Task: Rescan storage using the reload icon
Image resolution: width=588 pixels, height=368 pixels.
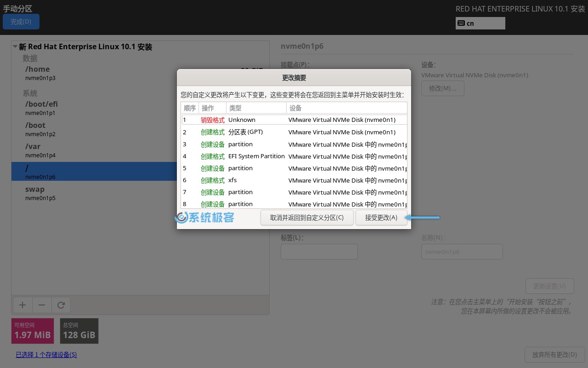Action: point(61,305)
